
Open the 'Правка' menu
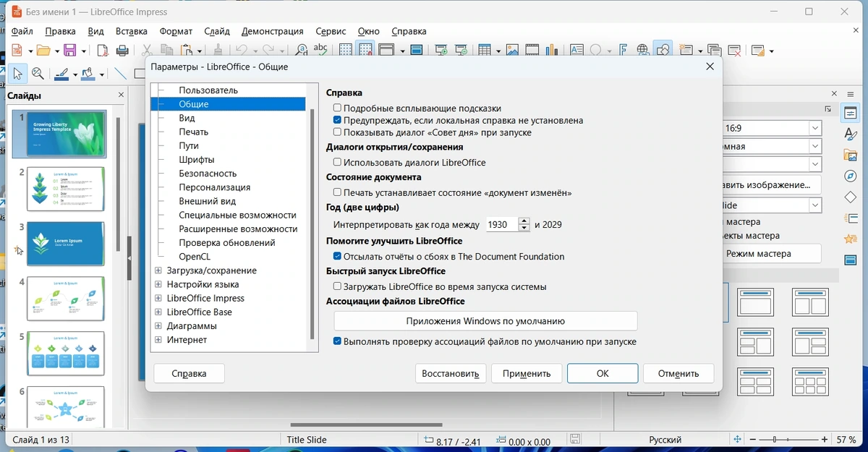pos(60,31)
